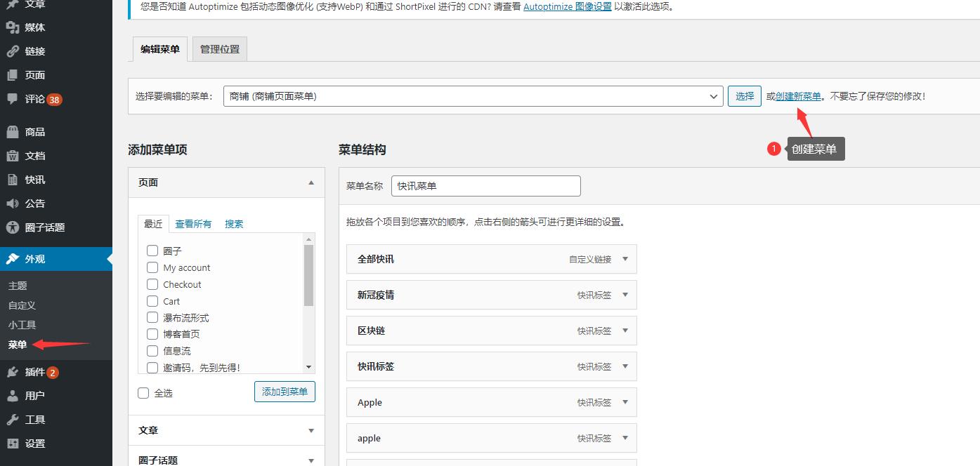Open the Autoptimize 图像设置 link
The height and width of the screenshot is (466, 980).
(x=568, y=7)
